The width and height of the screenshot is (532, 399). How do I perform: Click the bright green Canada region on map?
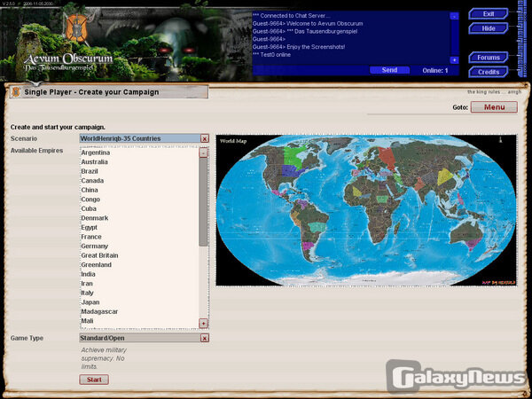(295, 156)
